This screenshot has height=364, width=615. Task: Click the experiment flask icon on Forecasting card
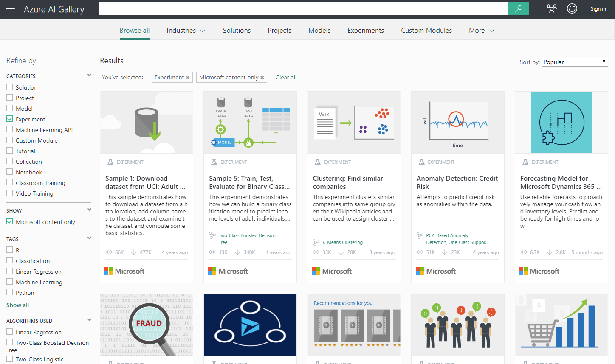click(x=525, y=162)
